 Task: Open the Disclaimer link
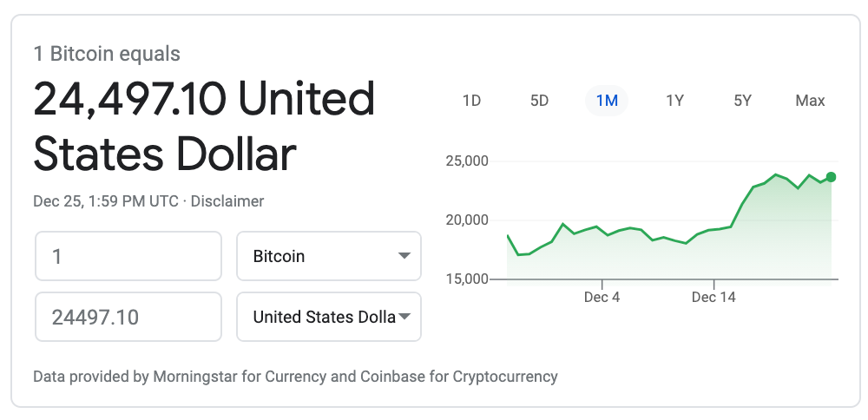point(227,201)
